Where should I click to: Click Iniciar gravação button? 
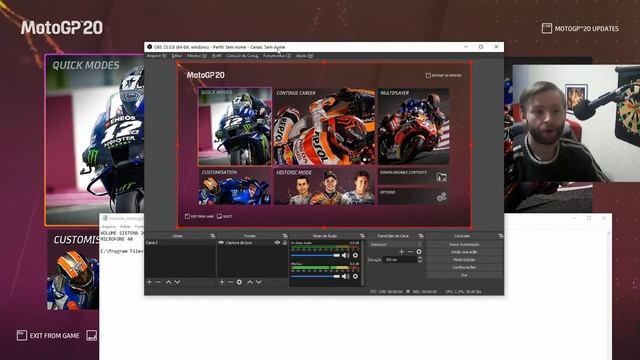coord(464,252)
